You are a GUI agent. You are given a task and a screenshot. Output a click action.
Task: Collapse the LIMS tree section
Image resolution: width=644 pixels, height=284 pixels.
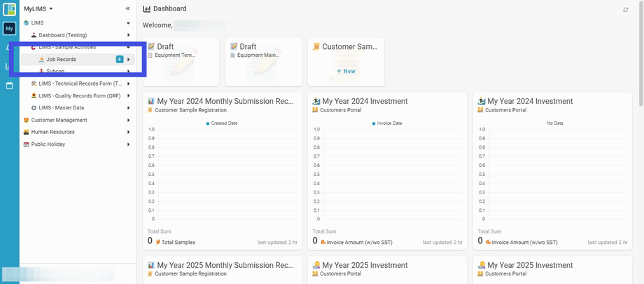pyautogui.click(x=128, y=23)
